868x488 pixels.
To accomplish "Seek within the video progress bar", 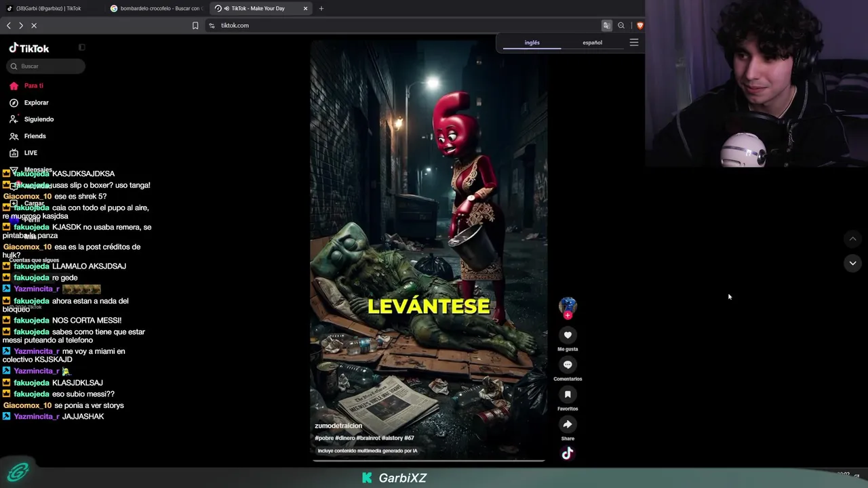I will coord(429,461).
